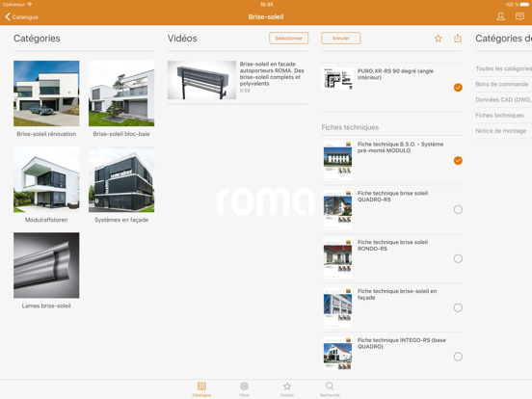Open brise-soleil en façade document thumbnail
The width and height of the screenshot is (532, 399).
pos(337,307)
